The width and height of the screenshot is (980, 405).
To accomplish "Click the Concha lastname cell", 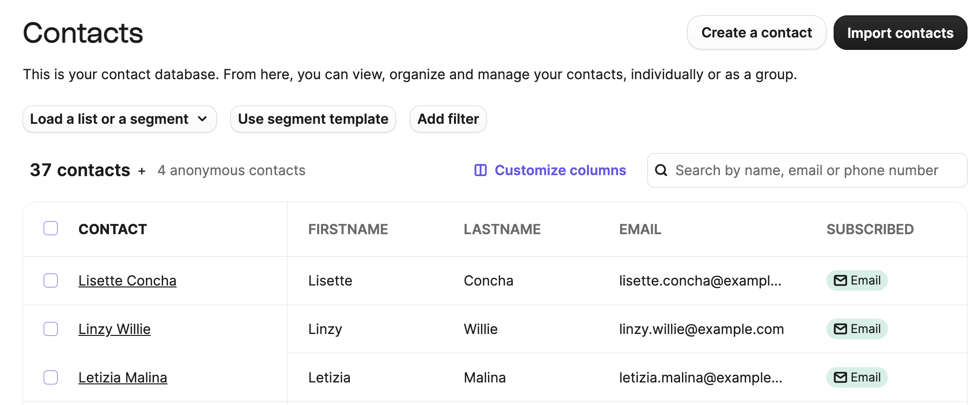I will (x=489, y=281).
